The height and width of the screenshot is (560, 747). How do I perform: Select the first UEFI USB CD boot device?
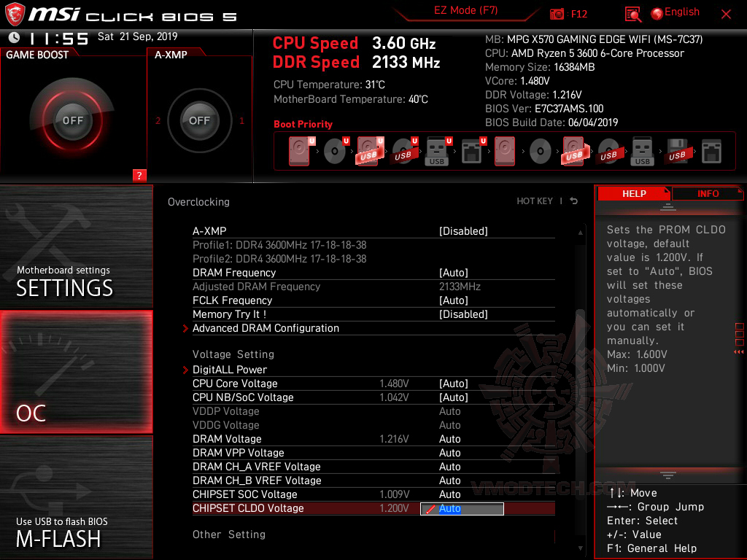tap(404, 151)
